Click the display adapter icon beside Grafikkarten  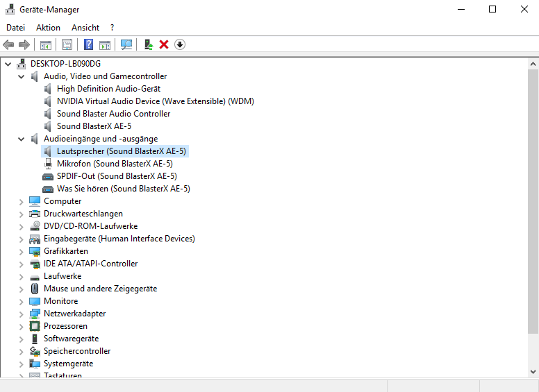pyautogui.click(x=35, y=251)
